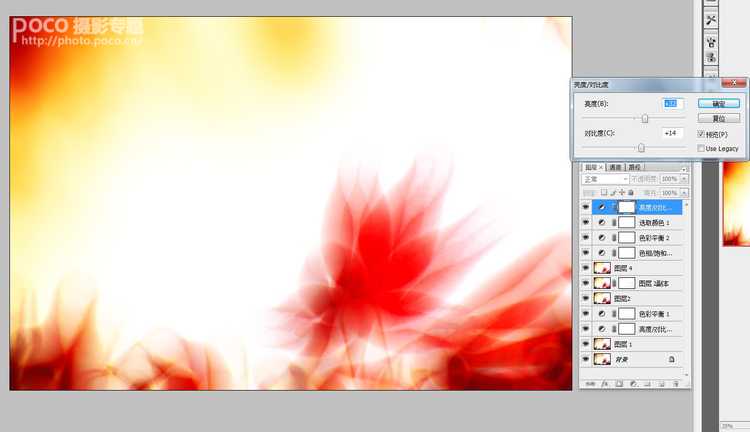Select the 图层 1 layer thumbnail
750x432 pixels.
[602, 344]
